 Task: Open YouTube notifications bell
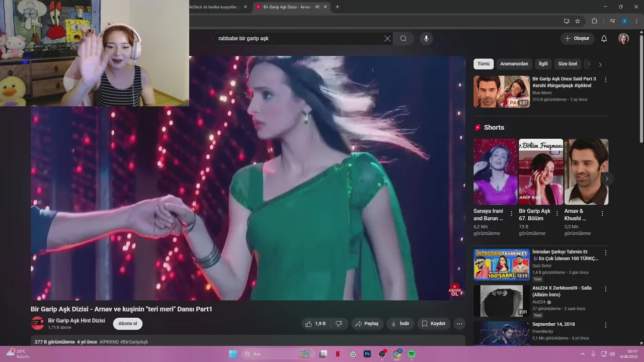coord(604,39)
